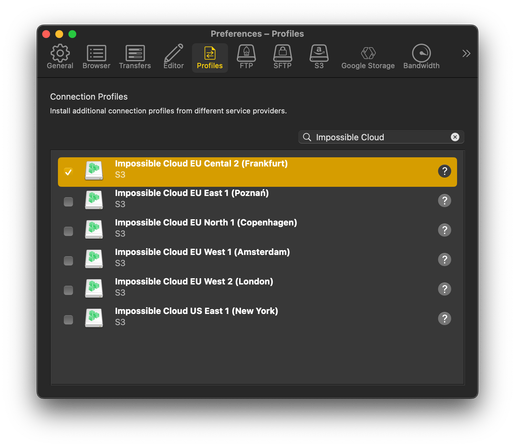The image size is (515, 447).
Task: Select 'Impossible Cloud EU East 1 (Poznań)' text
Action: point(192,193)
